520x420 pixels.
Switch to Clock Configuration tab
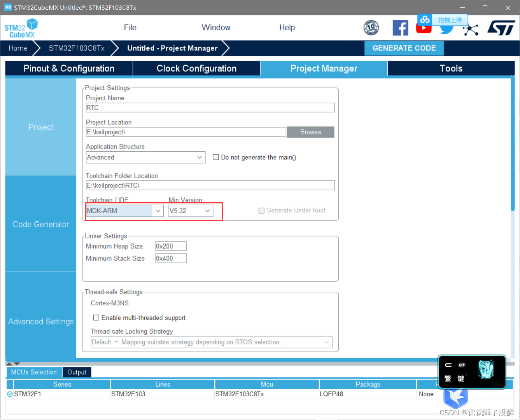196,68
